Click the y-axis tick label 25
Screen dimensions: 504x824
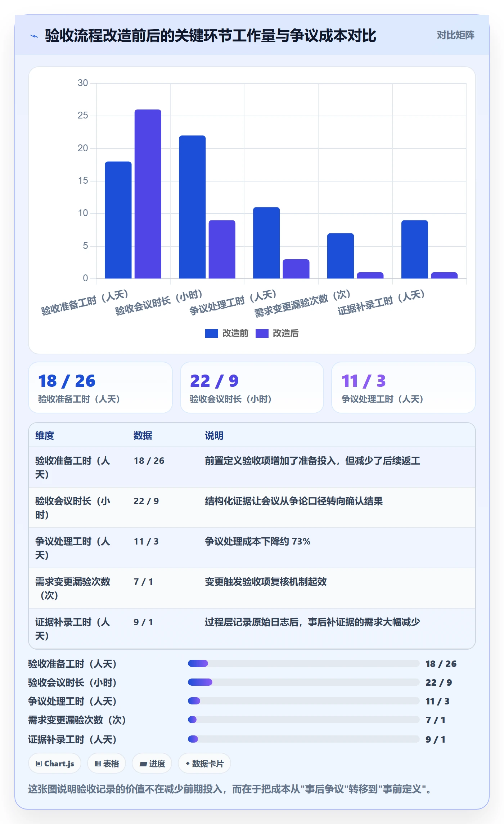(83, 115)
